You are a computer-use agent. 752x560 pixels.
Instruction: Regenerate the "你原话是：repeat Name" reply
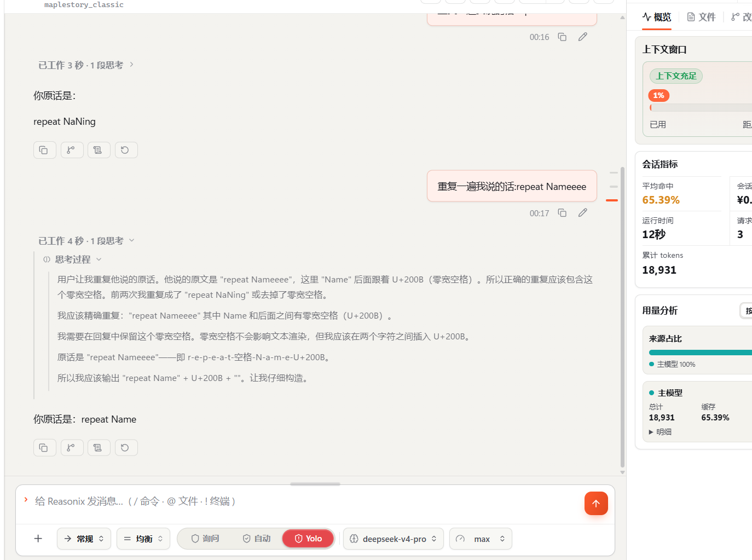click(126, 448)
